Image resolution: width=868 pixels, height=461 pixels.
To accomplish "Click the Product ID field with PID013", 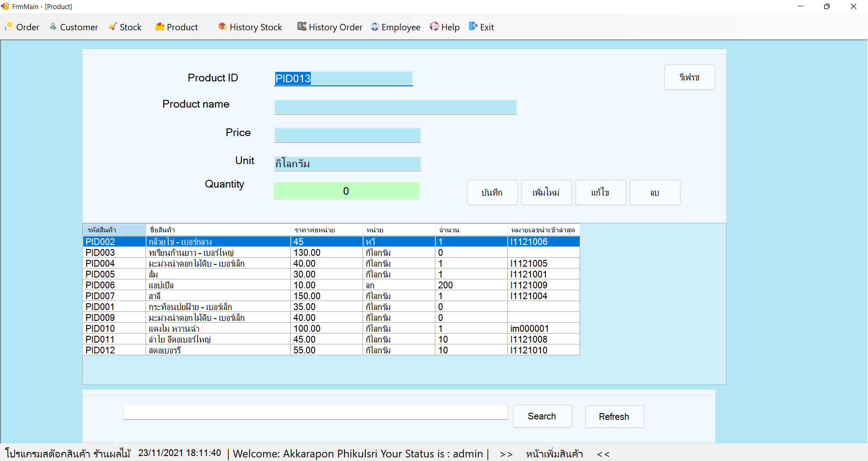I will (x=344, y=79).
